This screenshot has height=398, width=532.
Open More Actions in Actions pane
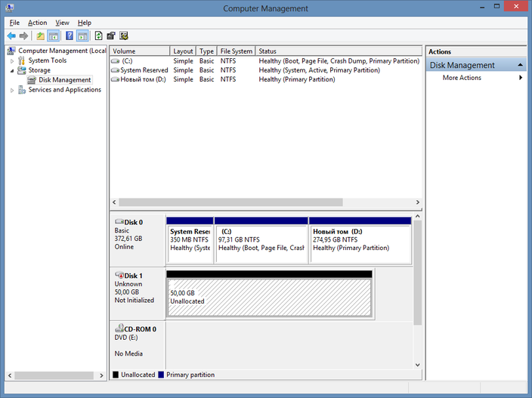(462, 78)
